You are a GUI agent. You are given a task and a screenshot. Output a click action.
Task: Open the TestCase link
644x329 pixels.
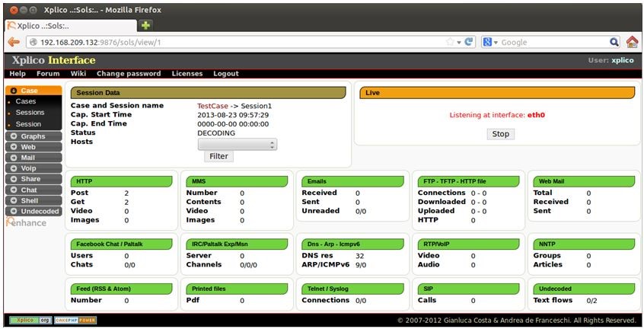212,106
